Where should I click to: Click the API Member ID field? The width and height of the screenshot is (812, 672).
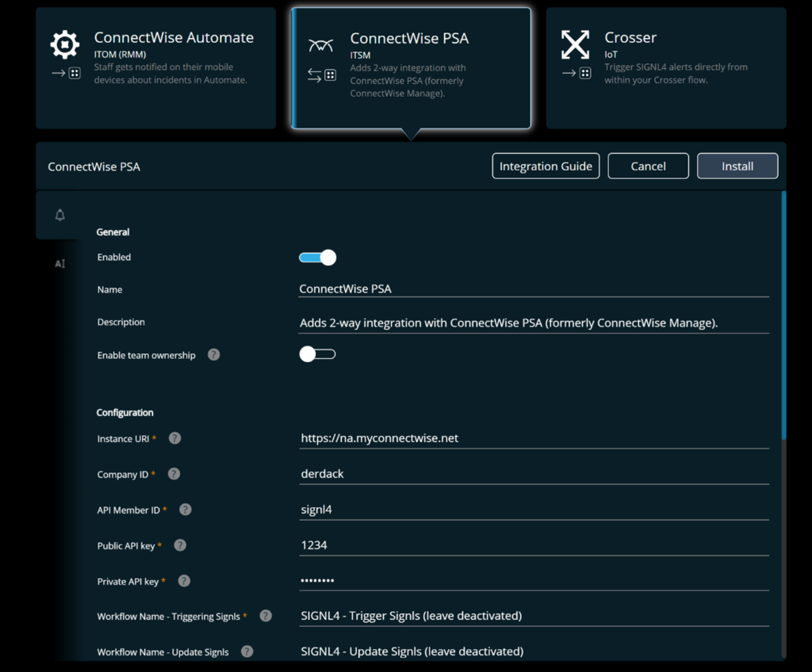click(x=534, y=510)
